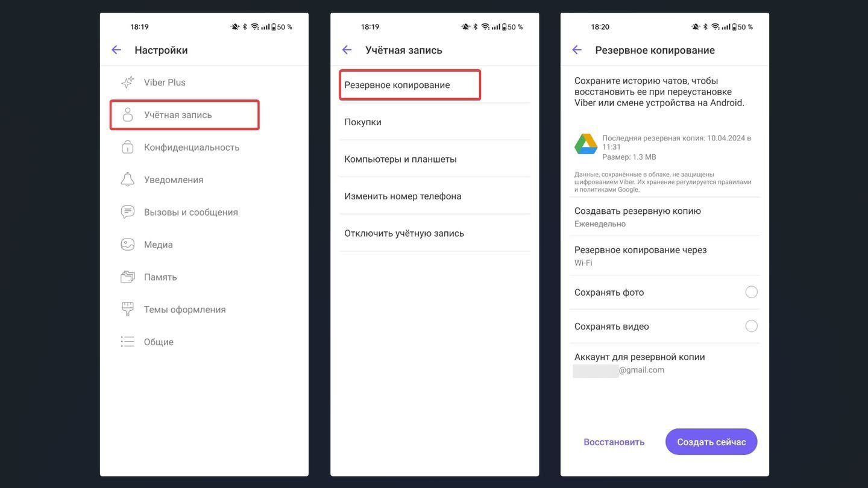Open the Компьютеры и планшеты entry
Viewport: 868px width, 488px height.
pos(435,159)
